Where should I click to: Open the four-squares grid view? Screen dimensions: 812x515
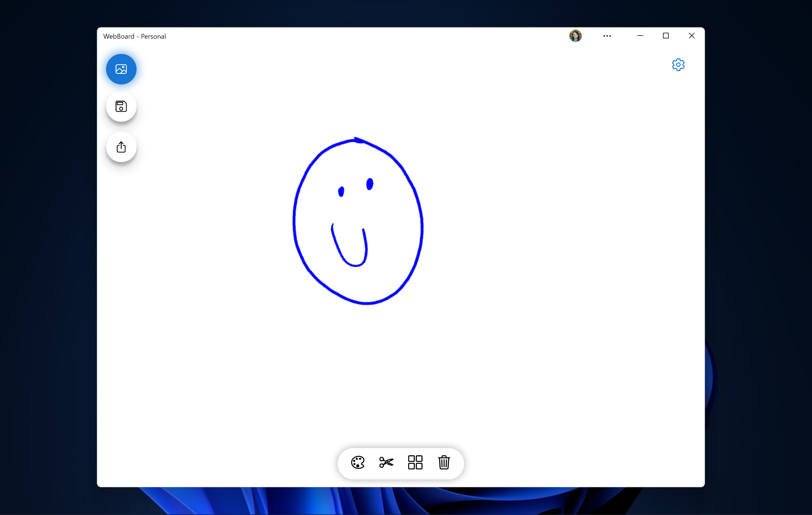tap(415, 462)
